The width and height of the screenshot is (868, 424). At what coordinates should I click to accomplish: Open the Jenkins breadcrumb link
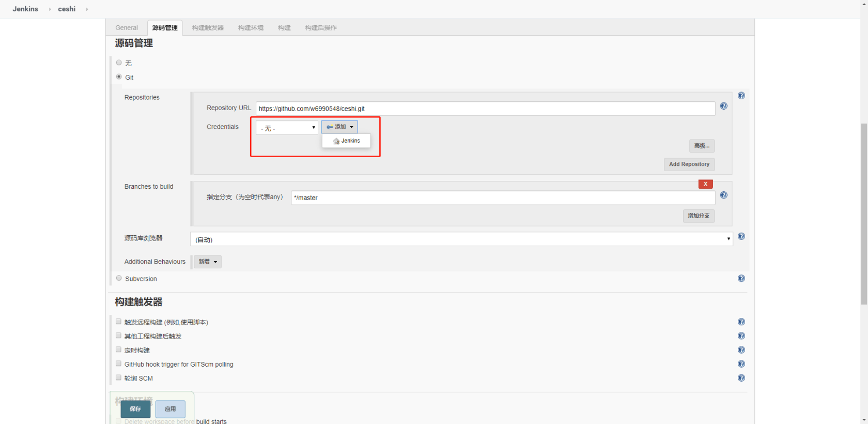pyautogui.click(x=25, y=9)
